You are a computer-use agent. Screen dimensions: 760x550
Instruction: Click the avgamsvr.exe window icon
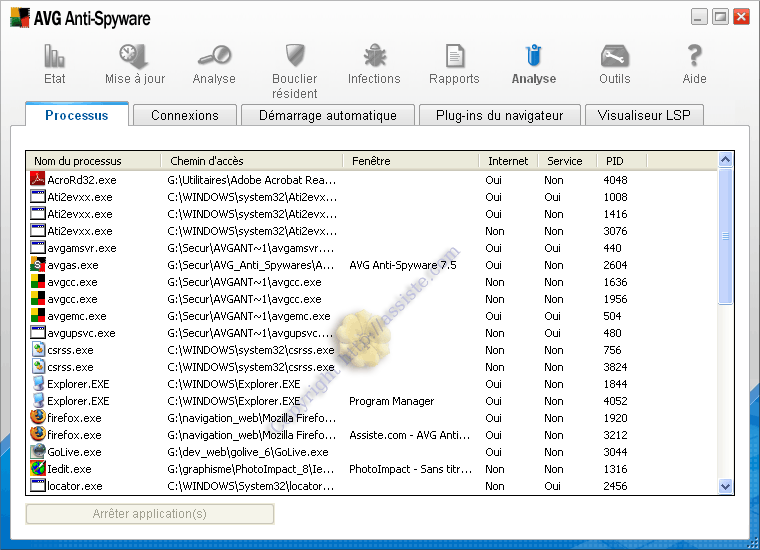point(38,247)
